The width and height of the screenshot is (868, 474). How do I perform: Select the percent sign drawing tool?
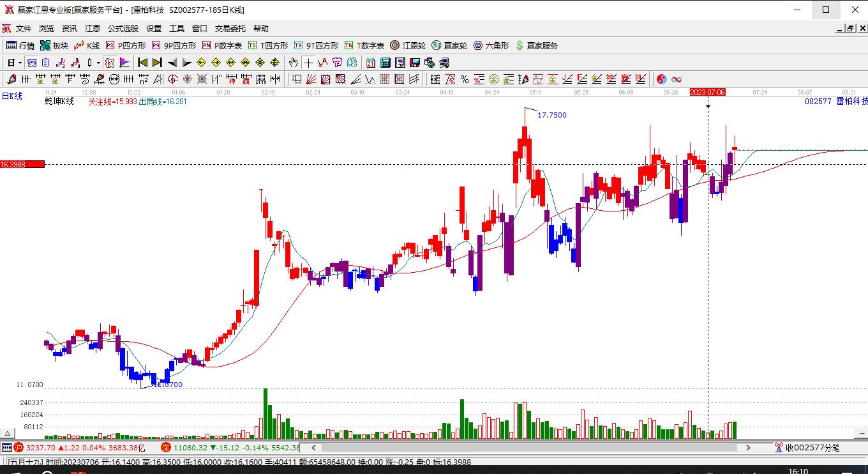465,79
